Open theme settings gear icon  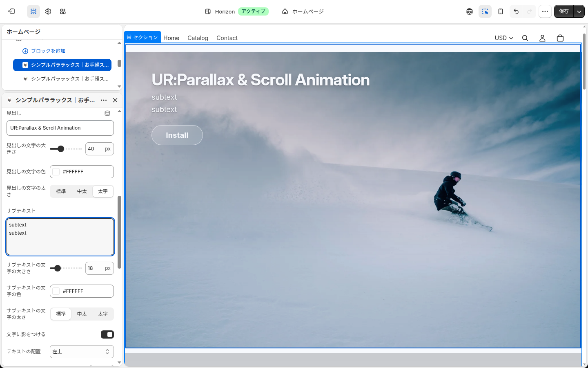pyautogui.click(x=48, y=11)
